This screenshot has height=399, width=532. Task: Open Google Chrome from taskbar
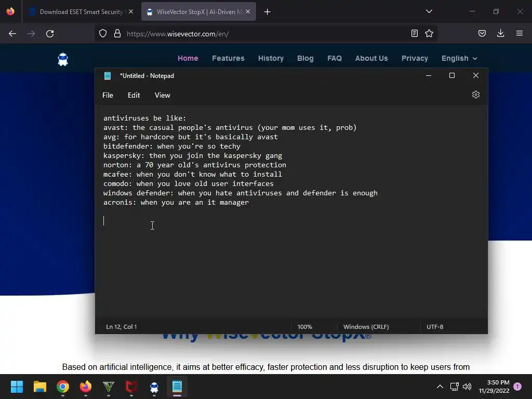point(63,387)
